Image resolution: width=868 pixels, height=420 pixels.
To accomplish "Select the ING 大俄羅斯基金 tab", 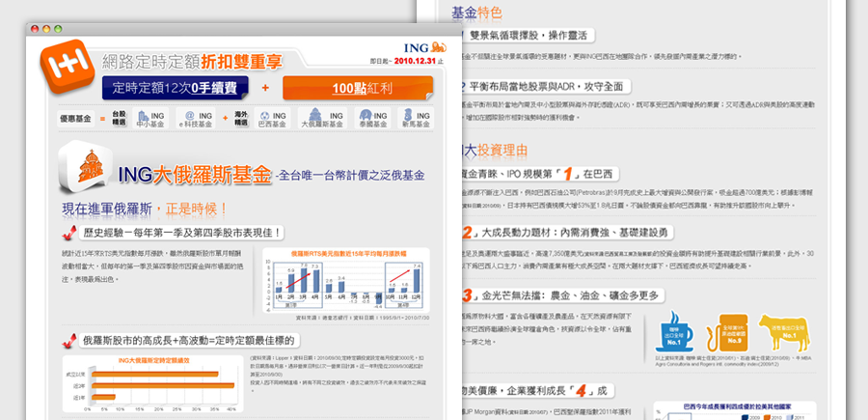I will 321,119.
